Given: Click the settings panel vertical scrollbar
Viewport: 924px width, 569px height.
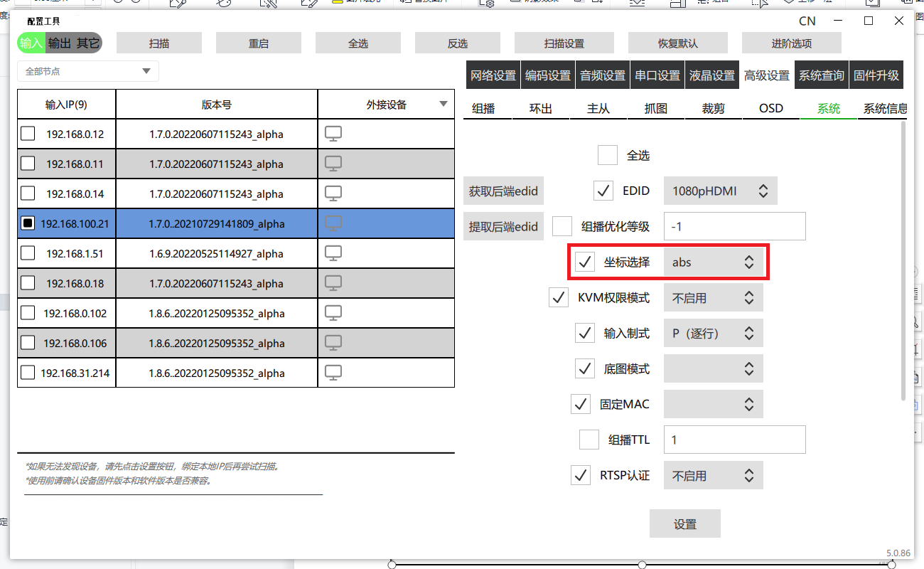Looking at the screenshot, I should [x=903, y=256].
